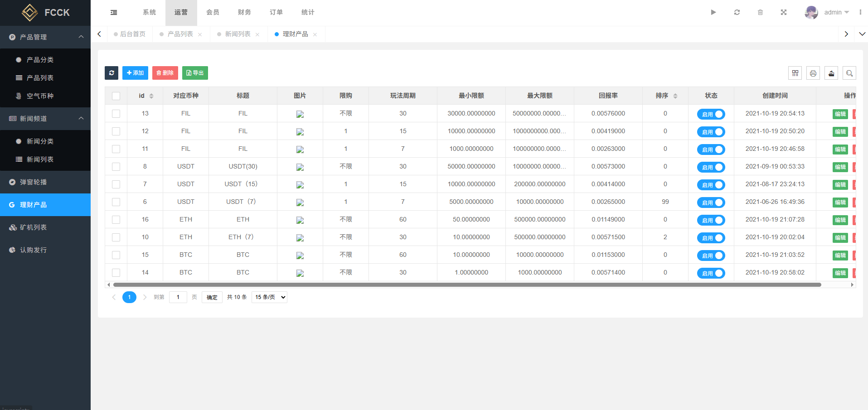Click the trash icon in top header

[x=760, y=12]
